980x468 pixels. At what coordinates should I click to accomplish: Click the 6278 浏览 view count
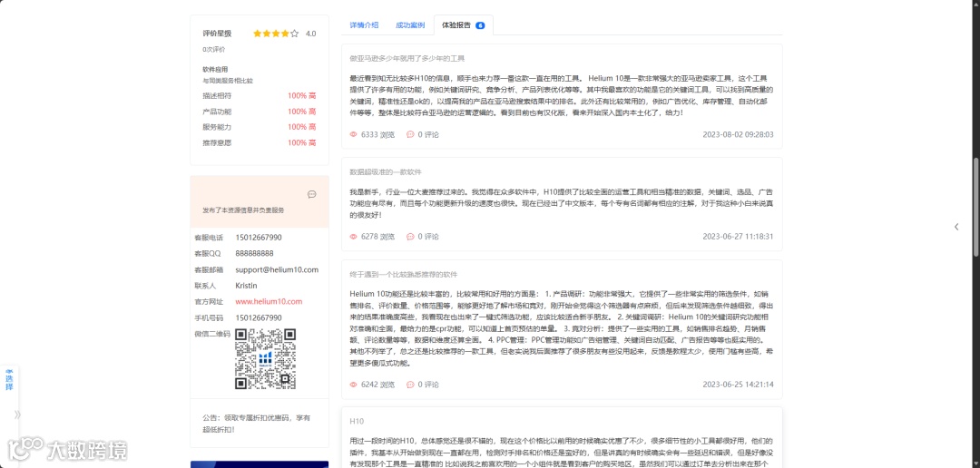(377, 237)
